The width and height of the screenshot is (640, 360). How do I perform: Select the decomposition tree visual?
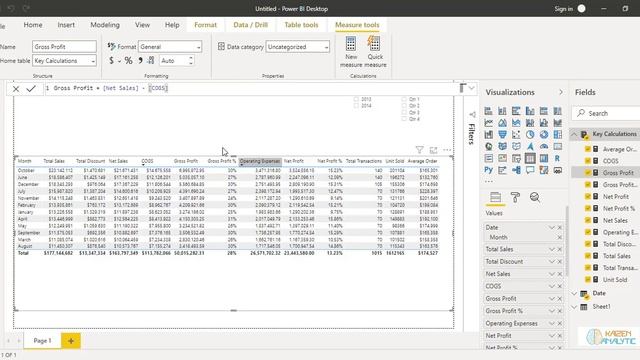coord(516,170)
